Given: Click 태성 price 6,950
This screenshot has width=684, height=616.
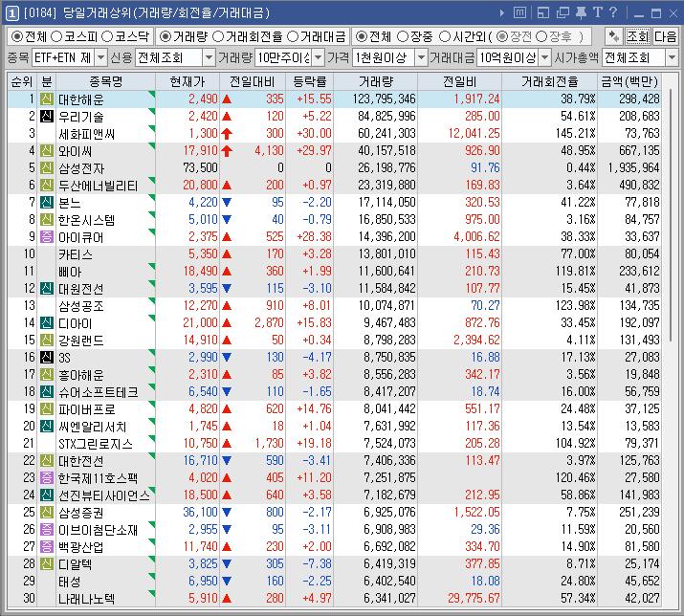Looking at the screenshot, I should point(203,582).
